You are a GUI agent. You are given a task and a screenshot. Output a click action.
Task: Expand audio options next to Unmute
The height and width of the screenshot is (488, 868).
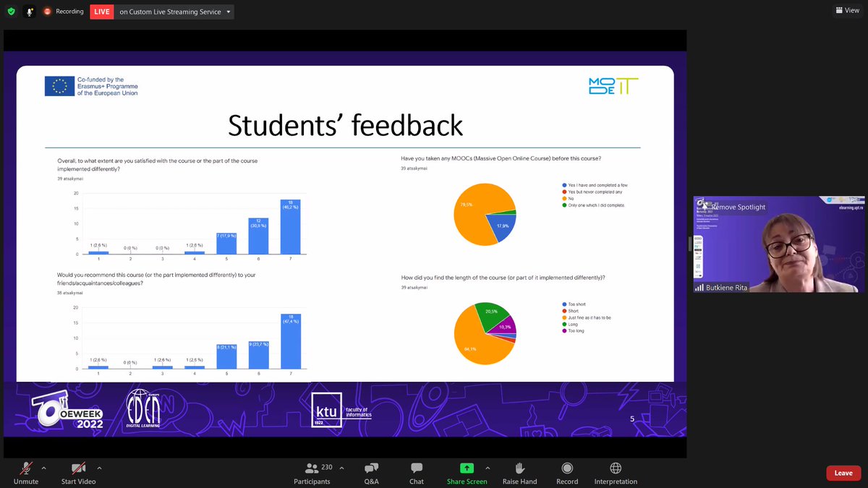43,467
